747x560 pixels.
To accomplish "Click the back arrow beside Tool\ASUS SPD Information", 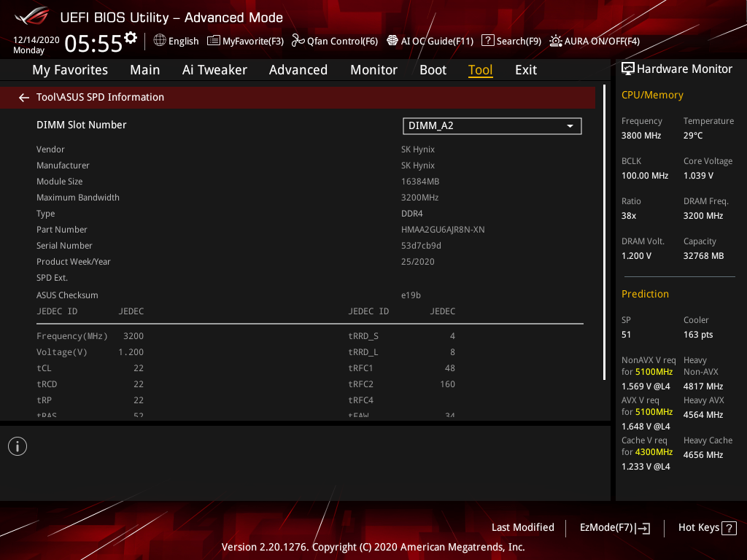I will point(24,98).
